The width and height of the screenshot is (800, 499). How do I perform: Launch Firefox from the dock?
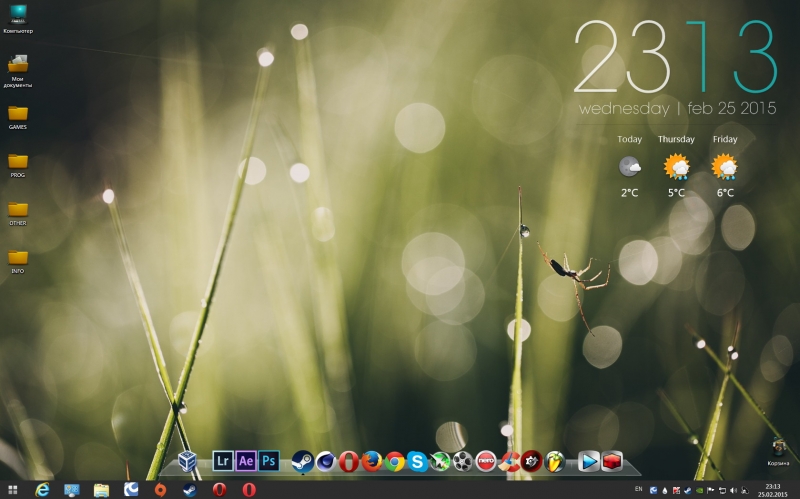[371, 462]
